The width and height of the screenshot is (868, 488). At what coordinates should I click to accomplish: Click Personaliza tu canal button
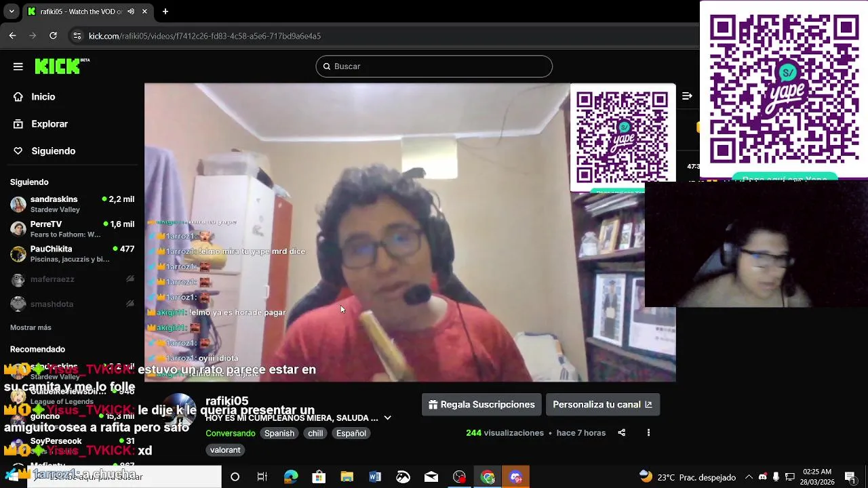click(x=602, y=405)
